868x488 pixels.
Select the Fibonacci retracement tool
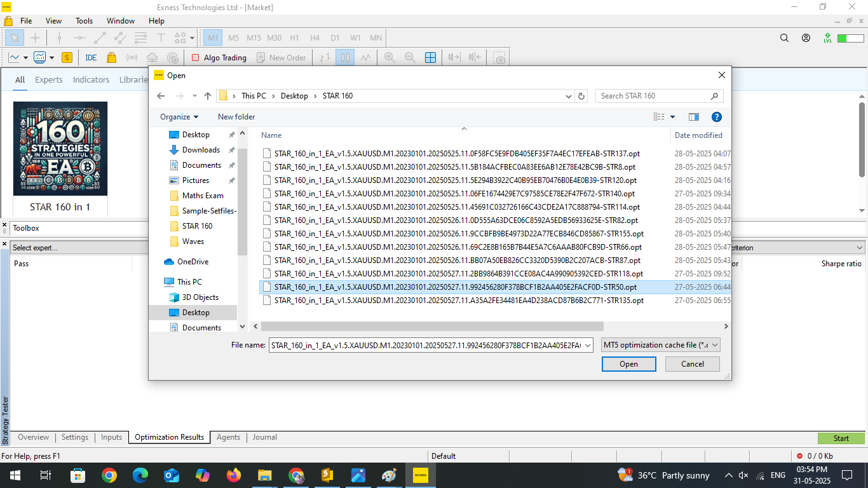140,37
